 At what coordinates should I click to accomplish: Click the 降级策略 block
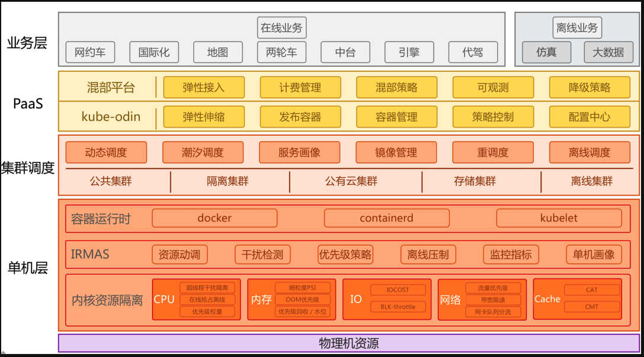click(589, 87)
